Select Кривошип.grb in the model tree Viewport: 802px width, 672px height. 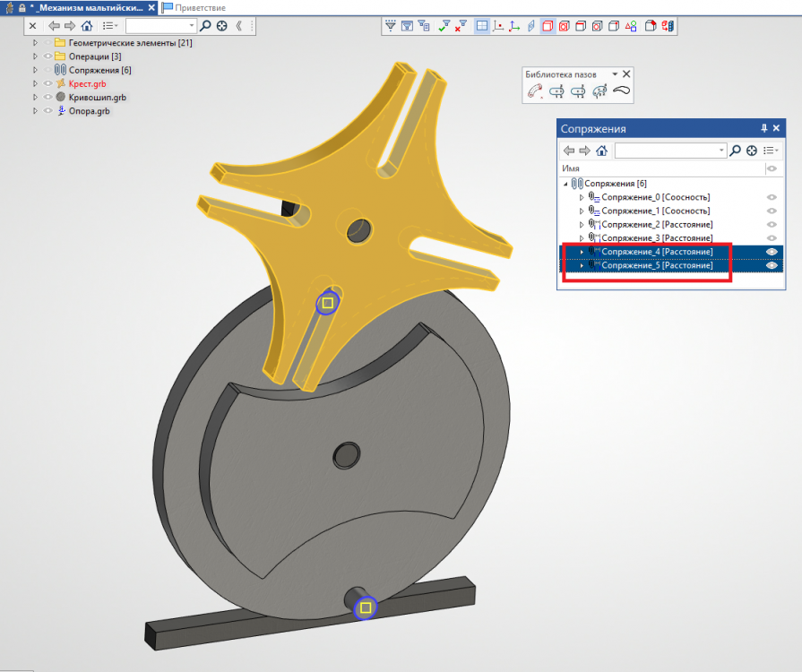coord(97,97)
